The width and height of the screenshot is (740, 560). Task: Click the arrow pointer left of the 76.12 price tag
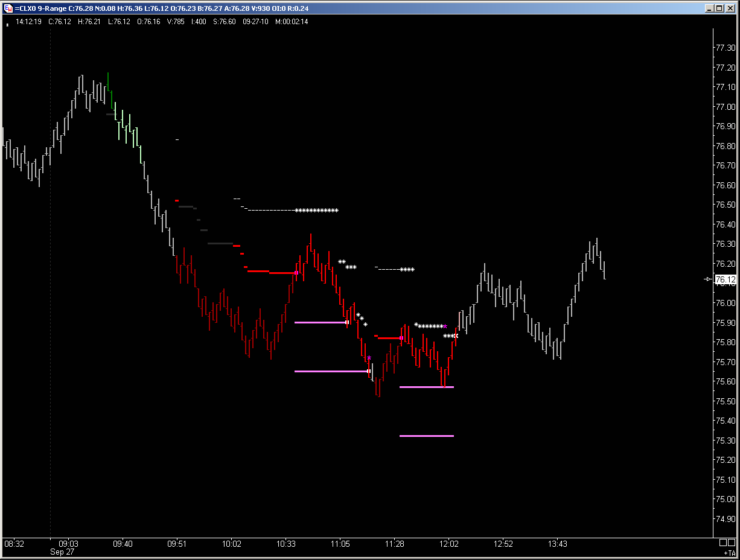709,279
